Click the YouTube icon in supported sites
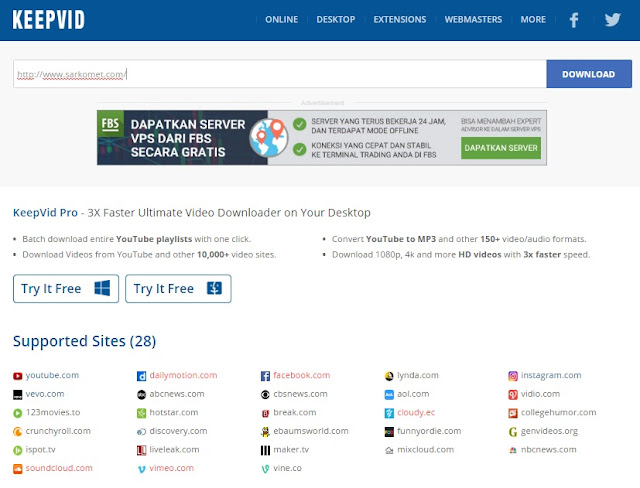 [x=18, y=376]
